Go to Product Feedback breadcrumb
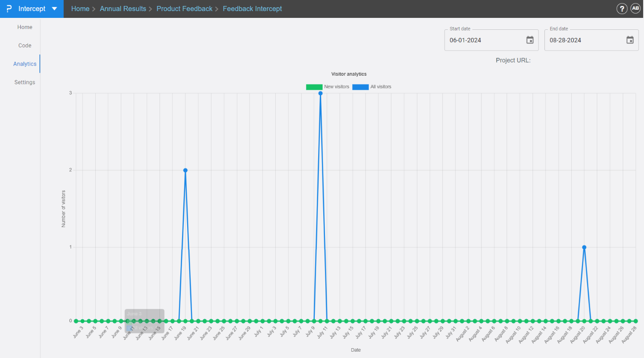Screen dimensions: 644x358 click(184, 9)
